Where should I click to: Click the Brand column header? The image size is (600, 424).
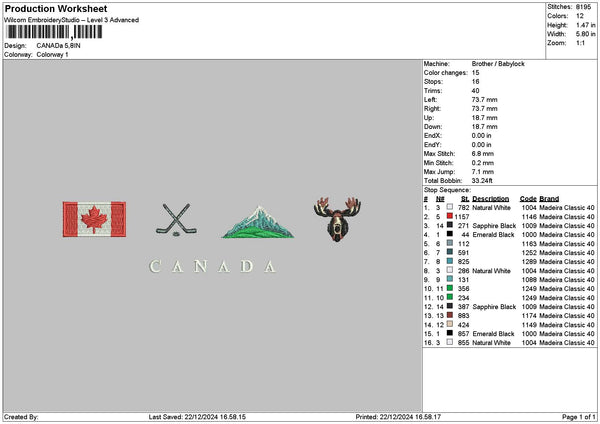549,199
